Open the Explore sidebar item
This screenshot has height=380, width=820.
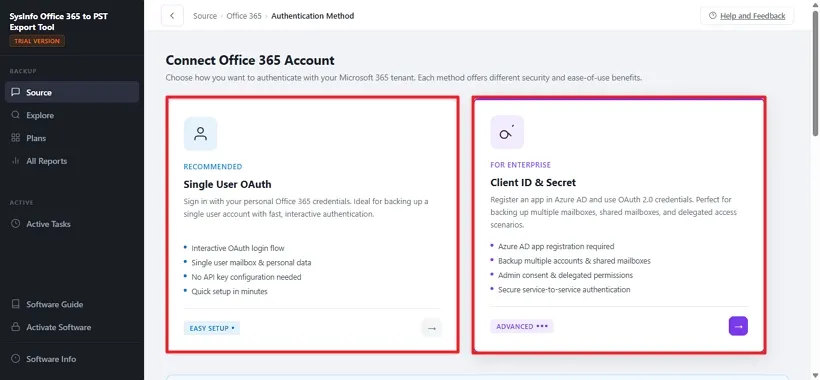coord(72,115)
